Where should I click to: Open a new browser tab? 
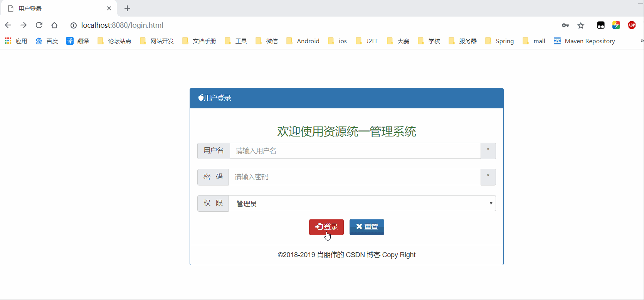tap(128, 8)
